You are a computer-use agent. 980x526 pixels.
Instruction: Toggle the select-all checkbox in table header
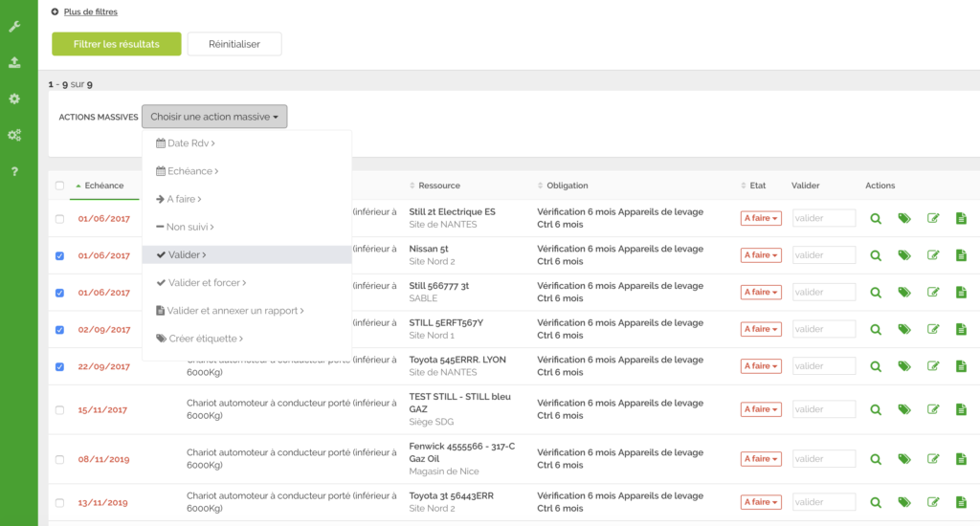tap(59, 186)
